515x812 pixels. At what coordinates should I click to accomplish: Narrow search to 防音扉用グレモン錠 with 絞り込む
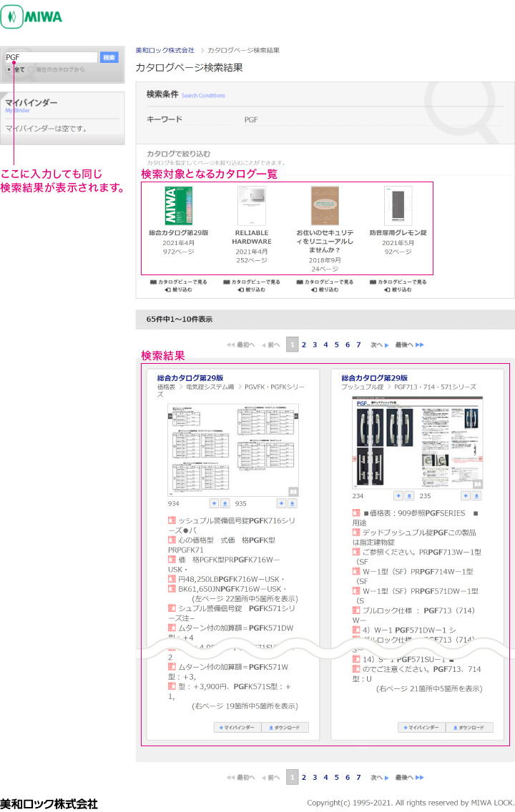point(398,289)
